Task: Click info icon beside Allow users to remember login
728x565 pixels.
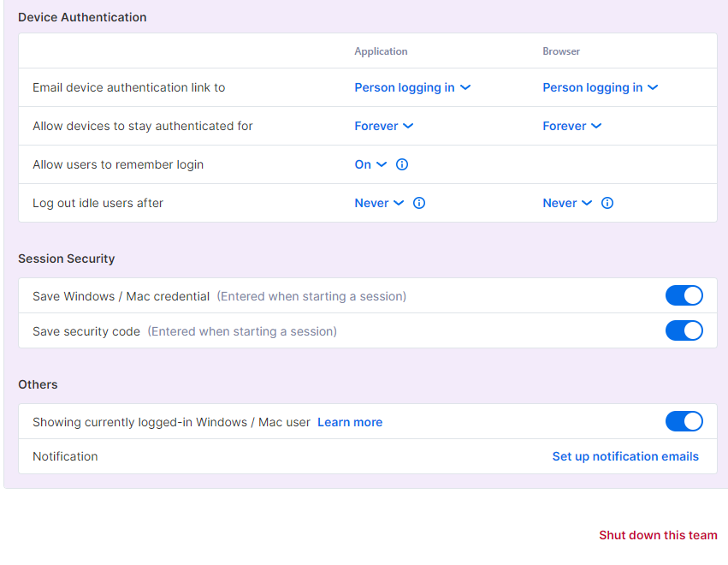Action: click(x=401, y=164)
